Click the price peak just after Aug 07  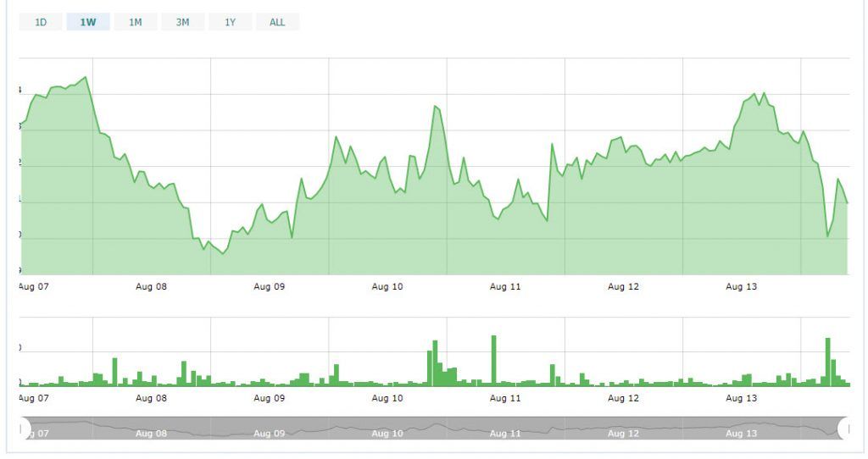[x=85, y=78]
